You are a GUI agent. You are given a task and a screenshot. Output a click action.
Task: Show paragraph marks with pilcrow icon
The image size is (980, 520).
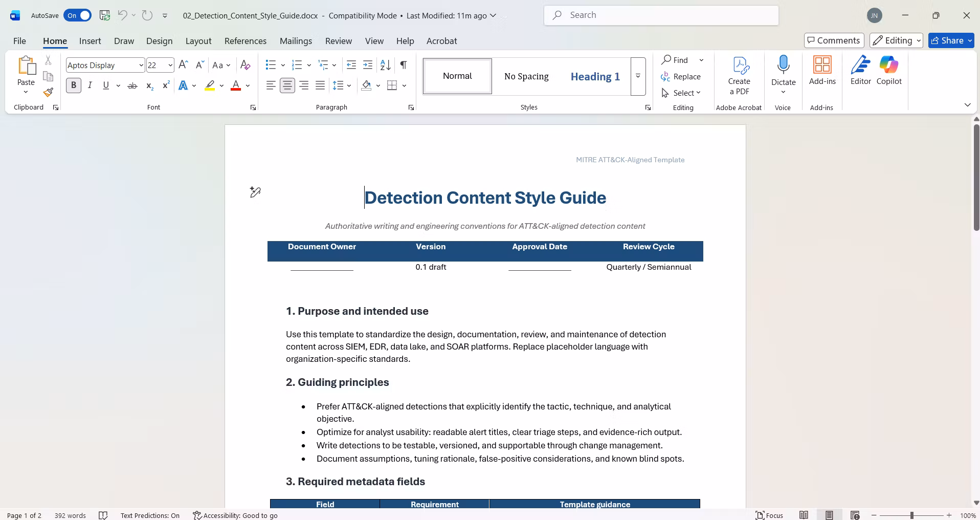tap(404, 65)
